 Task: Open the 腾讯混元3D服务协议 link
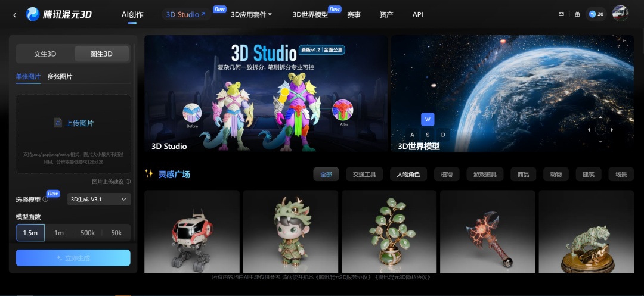click(344, 277)
